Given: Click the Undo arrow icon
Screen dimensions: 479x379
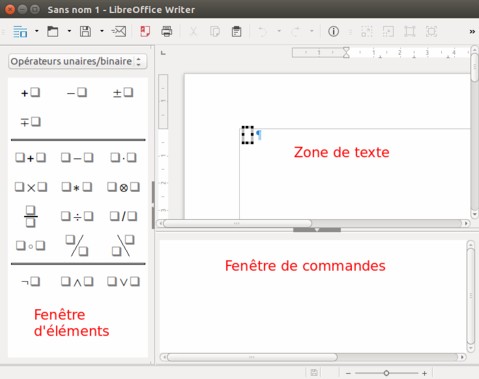Looking at the screenshot, I should tap(262, 32).
